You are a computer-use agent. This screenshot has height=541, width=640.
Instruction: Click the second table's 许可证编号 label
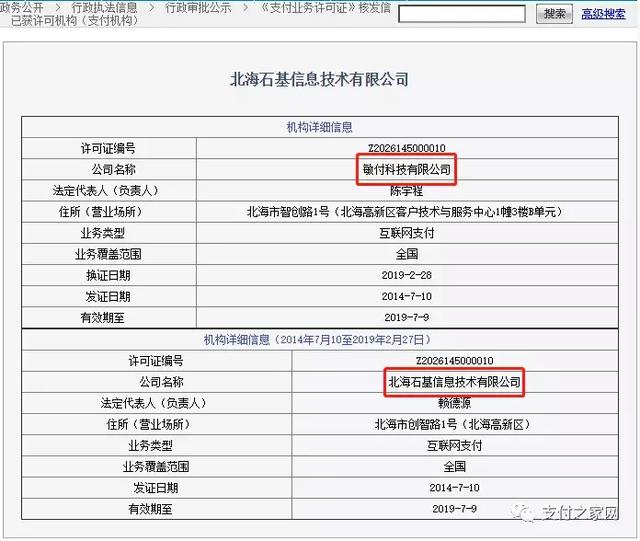(x=156, y=361)
